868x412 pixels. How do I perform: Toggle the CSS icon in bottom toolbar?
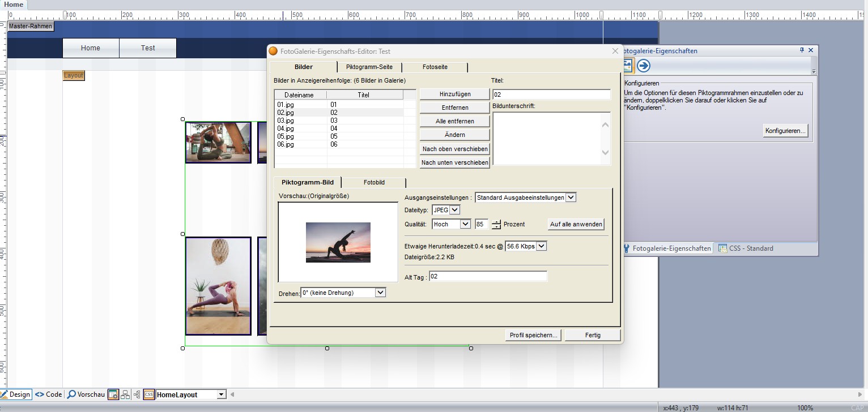click(x=149, y=394)
